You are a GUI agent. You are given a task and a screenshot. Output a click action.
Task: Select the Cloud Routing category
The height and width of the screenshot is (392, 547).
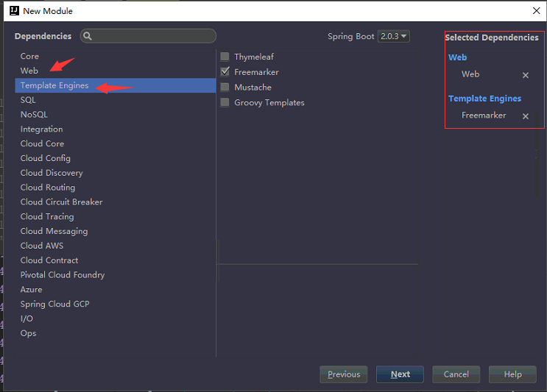tap(116, 188)
